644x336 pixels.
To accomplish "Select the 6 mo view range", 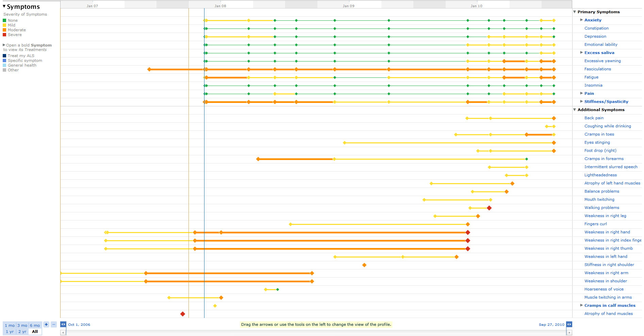I will [x=35, y=325].
